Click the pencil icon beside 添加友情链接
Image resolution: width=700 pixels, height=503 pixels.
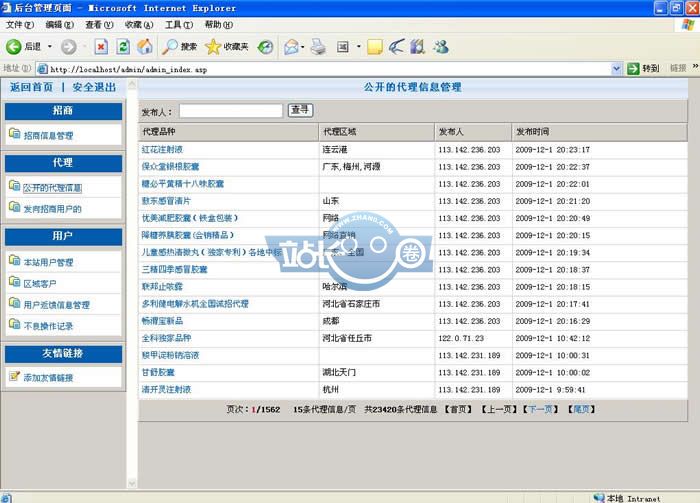tap(15, 376)
